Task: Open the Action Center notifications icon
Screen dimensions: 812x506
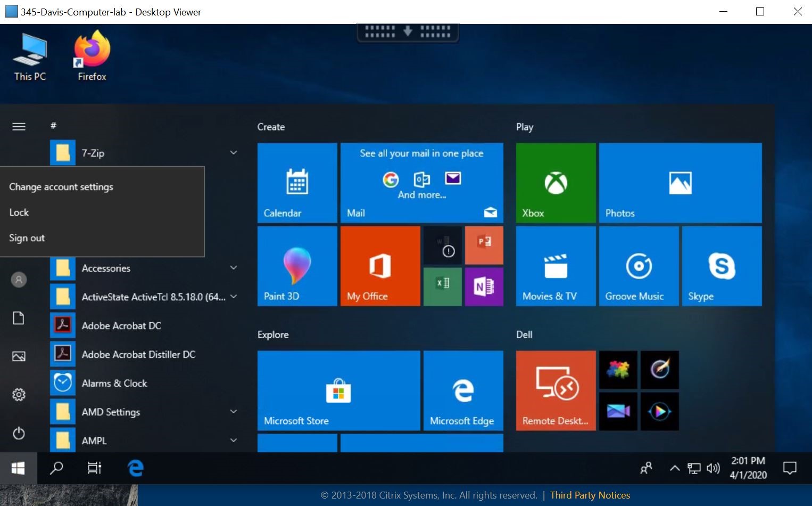Action: coord(790,468)
